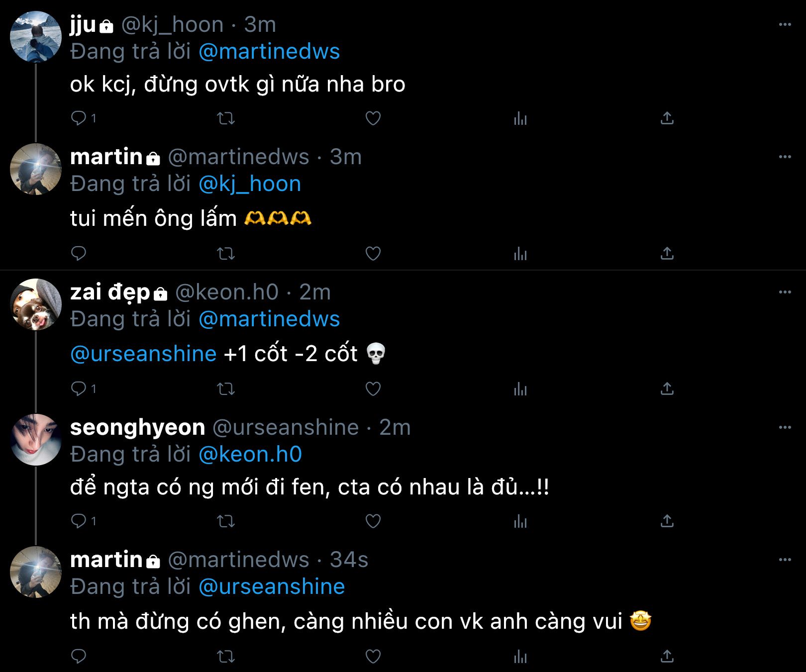This screenshot has height=672, width=806.
Task: Expand more options for seonghyeon's tweet
Action: coord(785,427)
